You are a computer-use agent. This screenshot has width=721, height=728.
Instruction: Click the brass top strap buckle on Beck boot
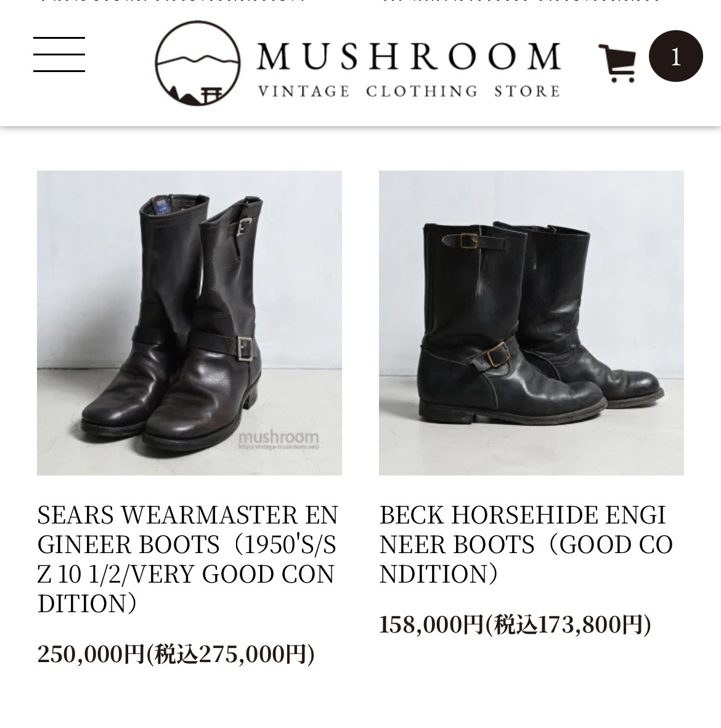[468, 240]
